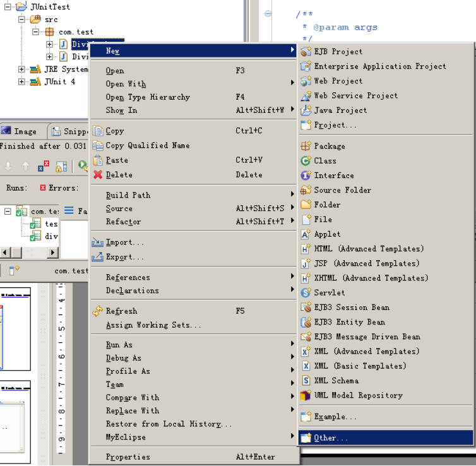Screen dimensions: 476x466
Task: Choose HTML (Advanced Templates)
Action: click(x=386, y=249)
